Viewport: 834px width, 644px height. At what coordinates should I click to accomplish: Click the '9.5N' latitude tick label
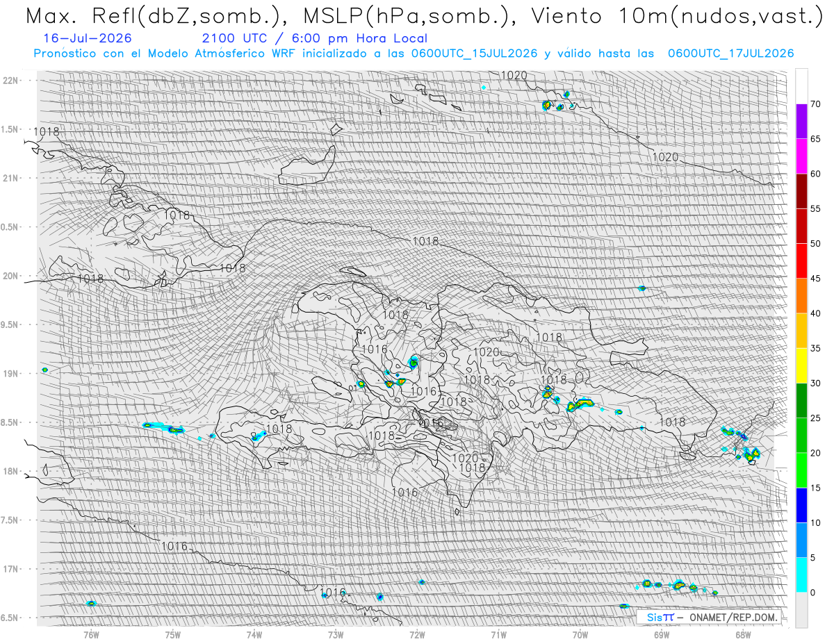click(x=10, y=324)
